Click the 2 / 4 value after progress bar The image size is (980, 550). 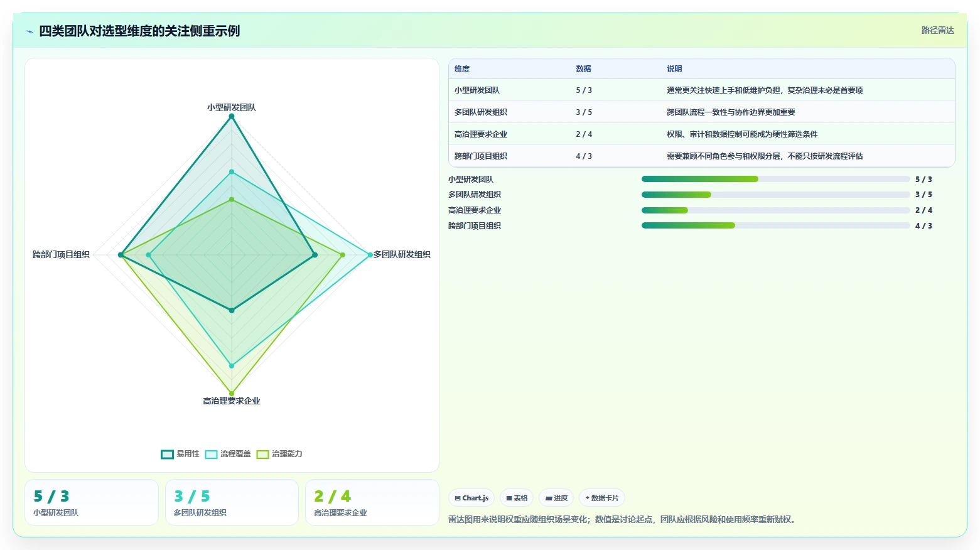pyautogui.click(x=923, y=210)
